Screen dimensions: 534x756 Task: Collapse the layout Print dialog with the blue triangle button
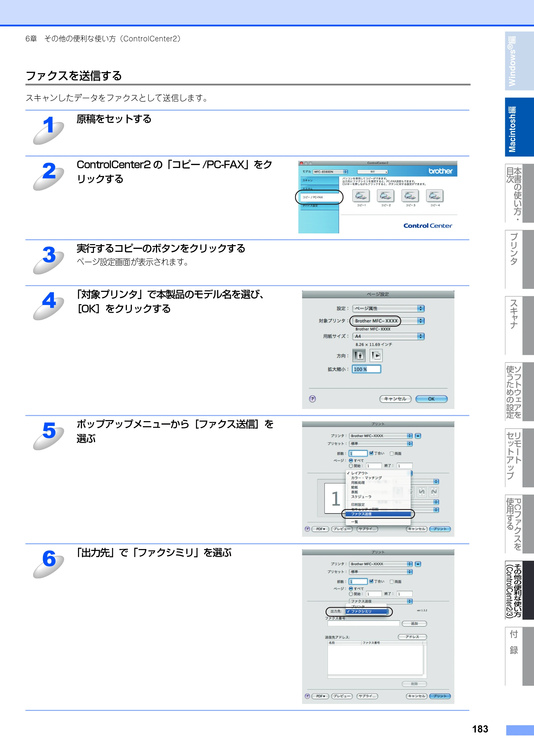pyautogui.click(x=418, y=436)
